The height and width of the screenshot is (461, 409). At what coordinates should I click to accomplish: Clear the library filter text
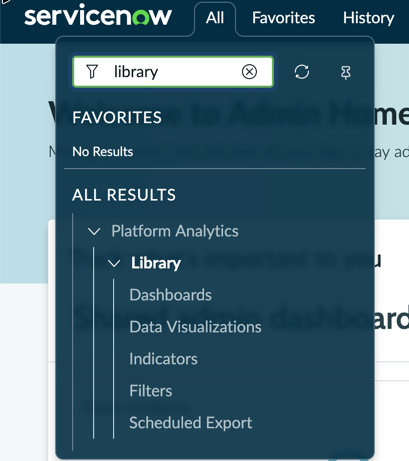coord(249,72)
